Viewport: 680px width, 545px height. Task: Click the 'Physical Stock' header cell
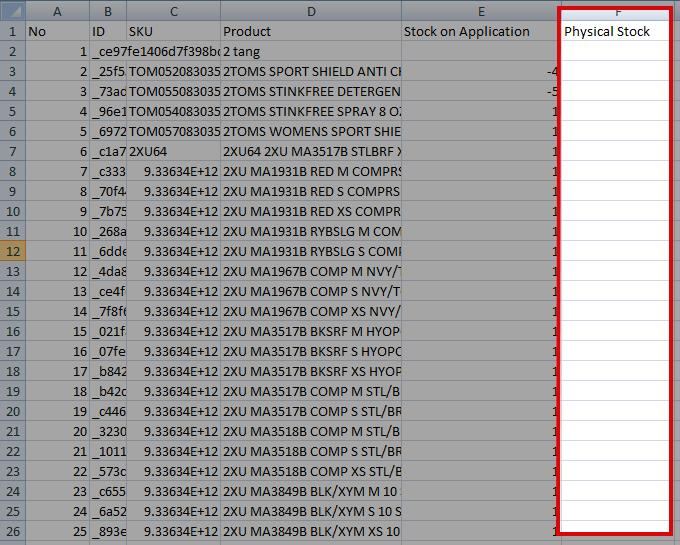pyautogui.click(x=615, y=31)
